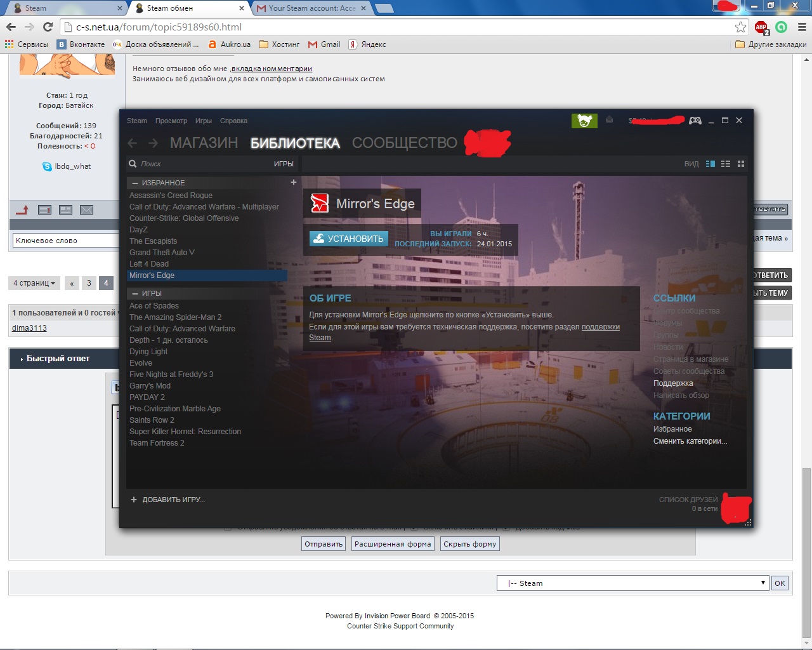This screenshot has height=650, width=812.
Task: Open the Другие закладки bookmarks folder
Action: [x=771, y=44]
